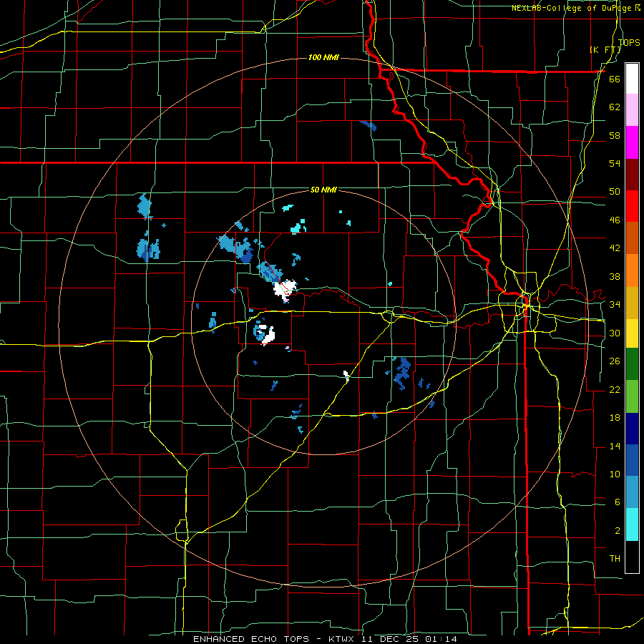Click the '34' legend value
This screenshot has width=644, height=644.
(615, 305)
